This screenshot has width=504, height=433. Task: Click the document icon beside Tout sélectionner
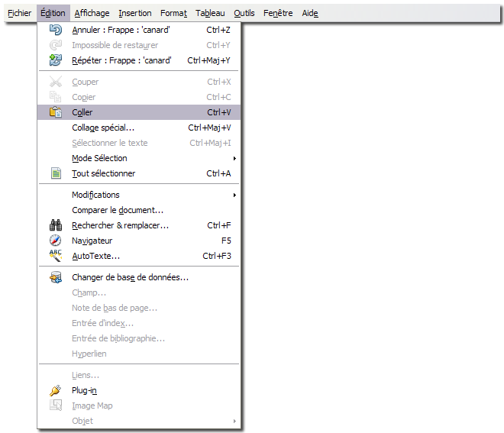(57, 173)
